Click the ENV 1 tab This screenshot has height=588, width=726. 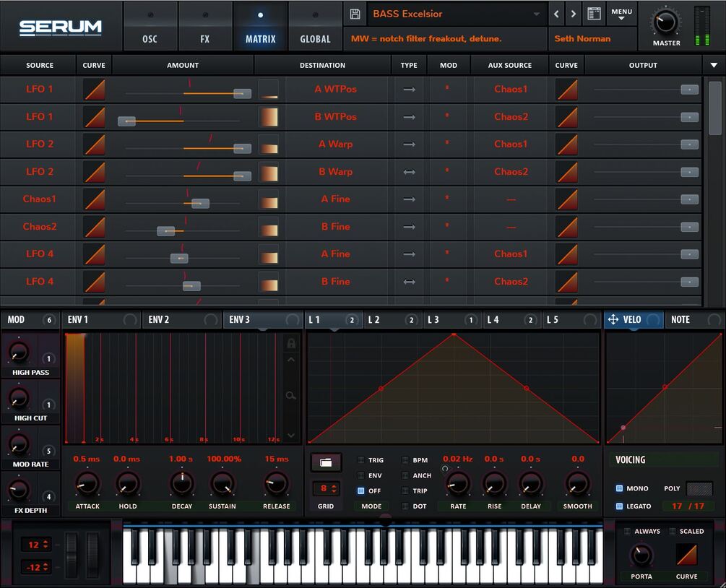tap(102, 319)
